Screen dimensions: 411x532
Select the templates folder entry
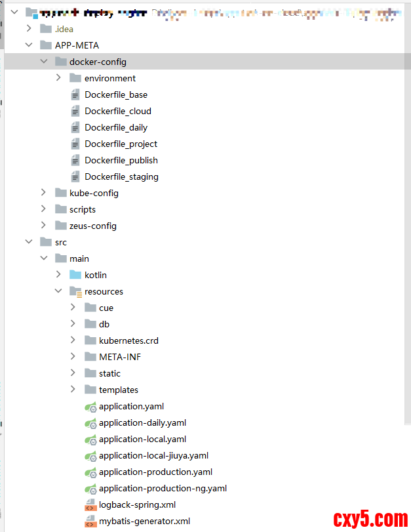[x=118, y=390]
